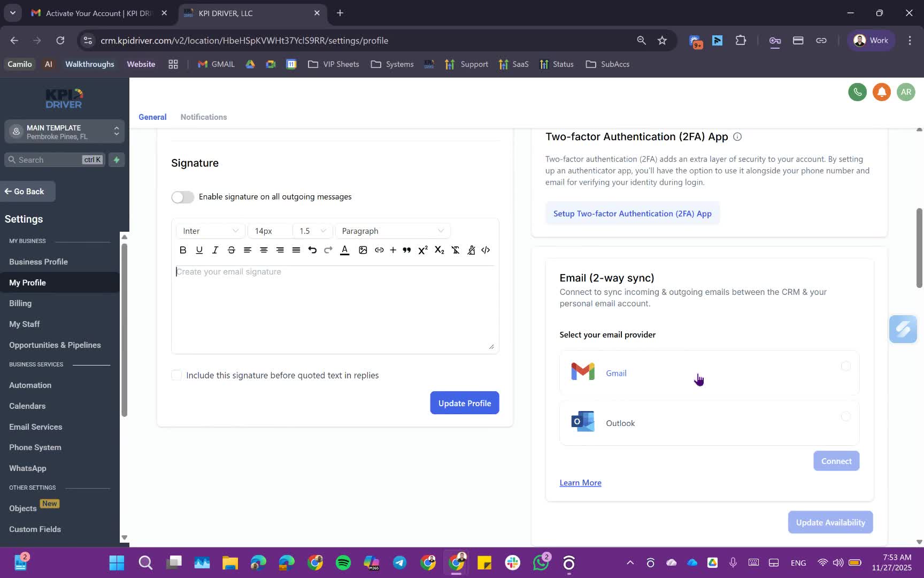Open Calendars settings
This screenshot has width=924, height=578.
27,406
